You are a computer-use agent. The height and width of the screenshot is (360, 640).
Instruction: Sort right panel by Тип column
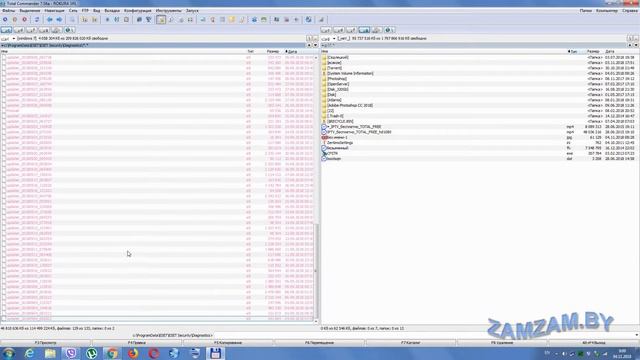(573, 52)
